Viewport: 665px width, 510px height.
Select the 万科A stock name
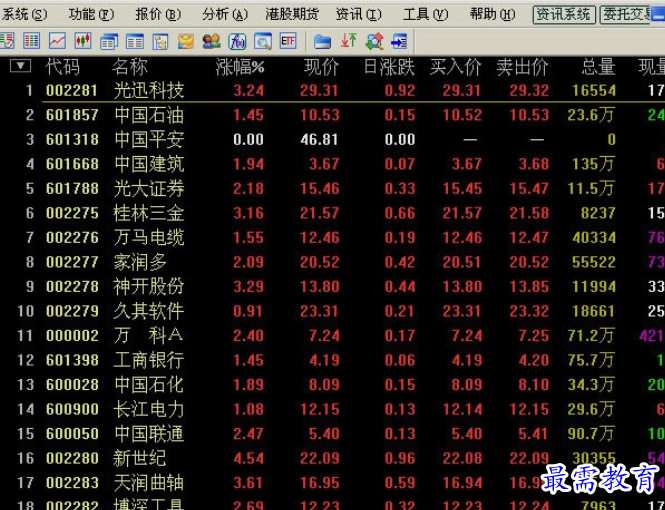pyautogui.click(x=149, y=336)
